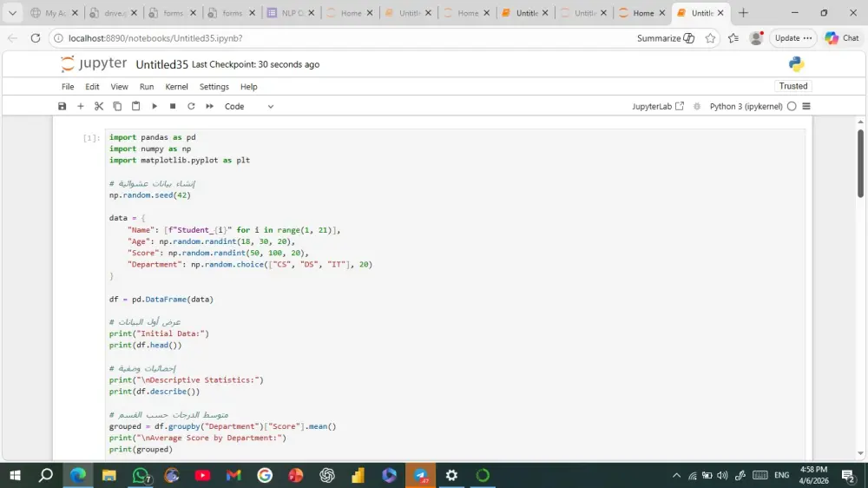This screenshot has width=868, height=488.
Task: Click the ENG language indicator in the taskbar
Action: coord(782,475)
